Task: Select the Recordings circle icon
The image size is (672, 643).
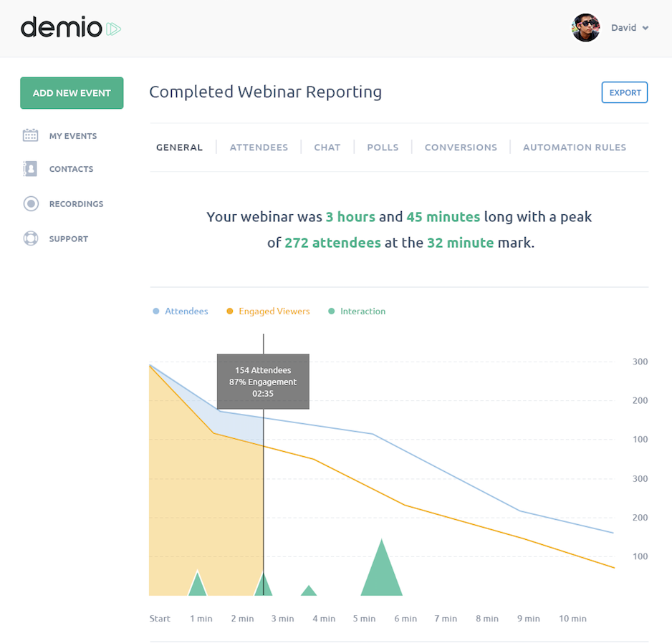Action: click(31, 203)
